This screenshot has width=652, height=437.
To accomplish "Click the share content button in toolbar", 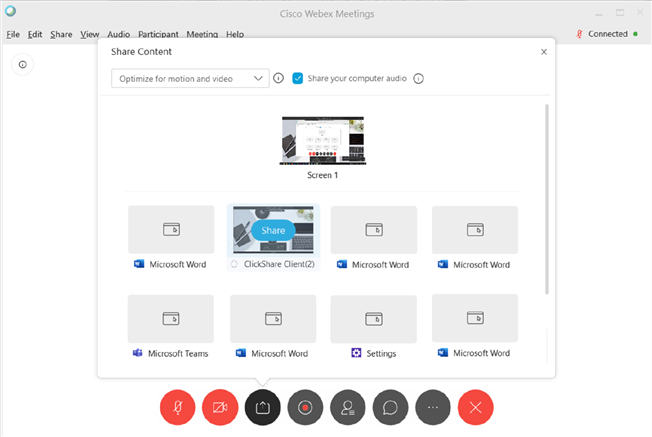I will coord(262,407).
